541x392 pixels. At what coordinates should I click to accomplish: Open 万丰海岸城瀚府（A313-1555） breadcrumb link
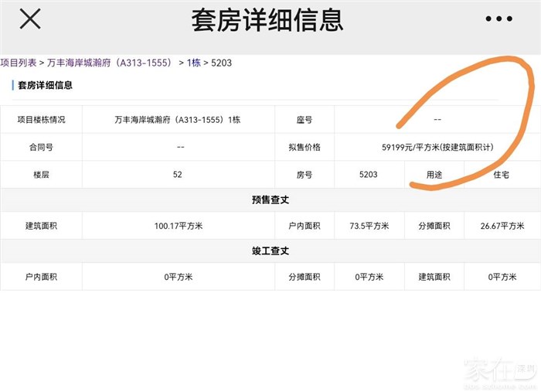click(x=110, y=63)
